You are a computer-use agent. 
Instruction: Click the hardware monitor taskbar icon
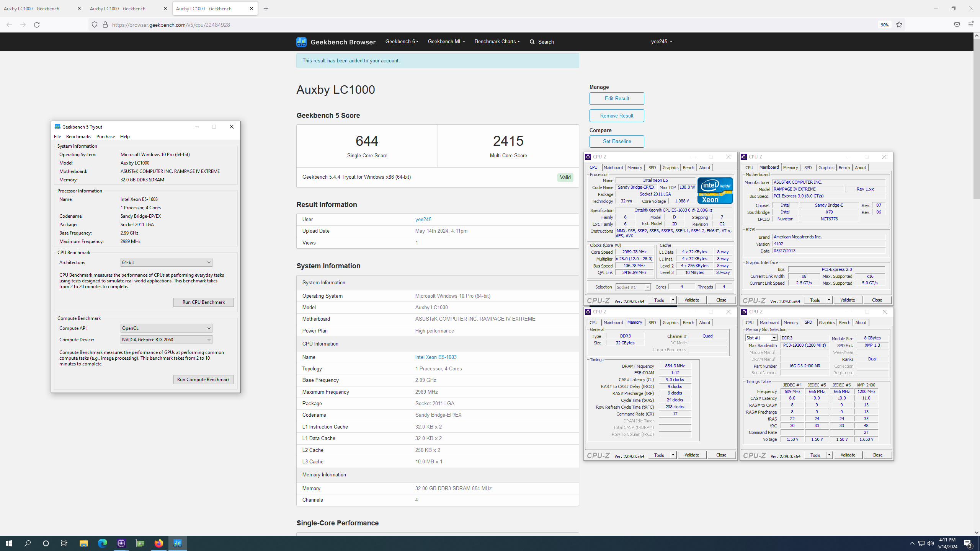pos(140,543)
